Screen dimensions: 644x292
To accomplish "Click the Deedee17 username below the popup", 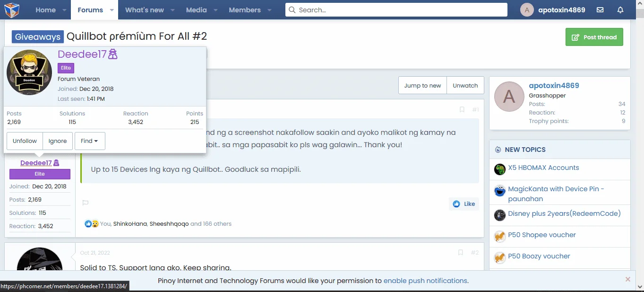I will point(36,163).
